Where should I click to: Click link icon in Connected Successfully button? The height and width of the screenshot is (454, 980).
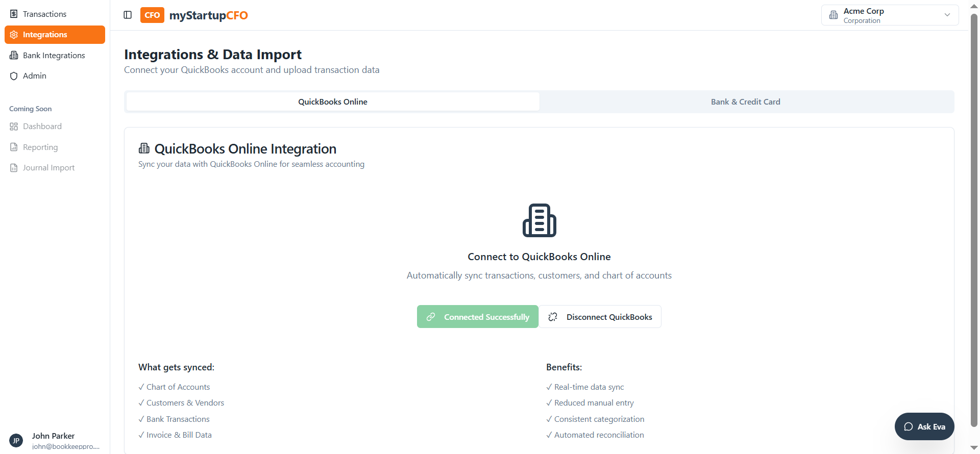[x=431, y=317]
